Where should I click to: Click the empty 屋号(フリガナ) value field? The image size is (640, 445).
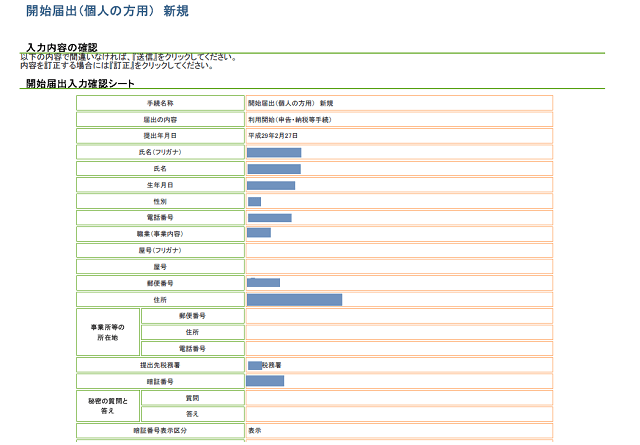click(398, 250)
